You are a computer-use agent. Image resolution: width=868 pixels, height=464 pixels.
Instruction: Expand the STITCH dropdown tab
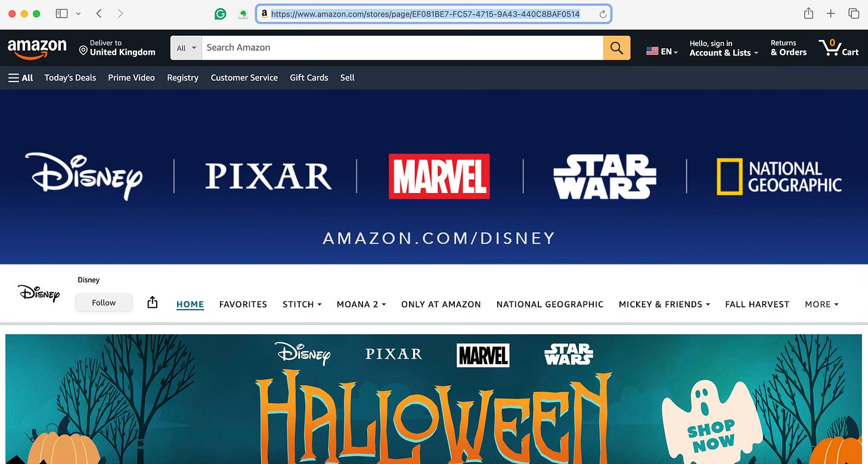pos(302,304)
